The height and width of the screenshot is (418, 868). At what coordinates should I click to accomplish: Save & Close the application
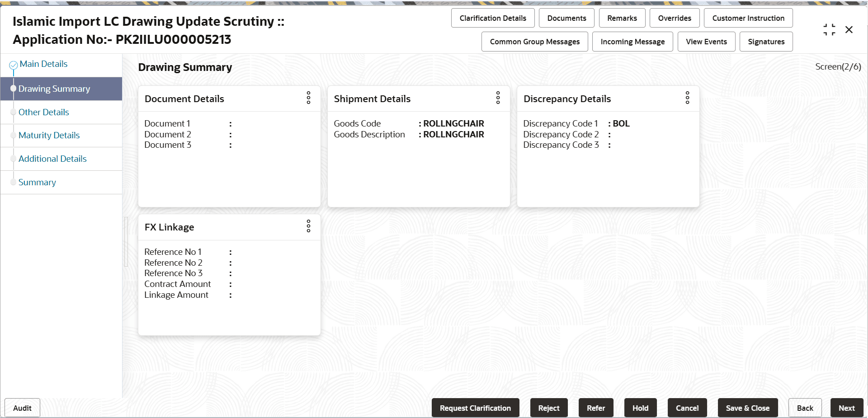point(747,408)
